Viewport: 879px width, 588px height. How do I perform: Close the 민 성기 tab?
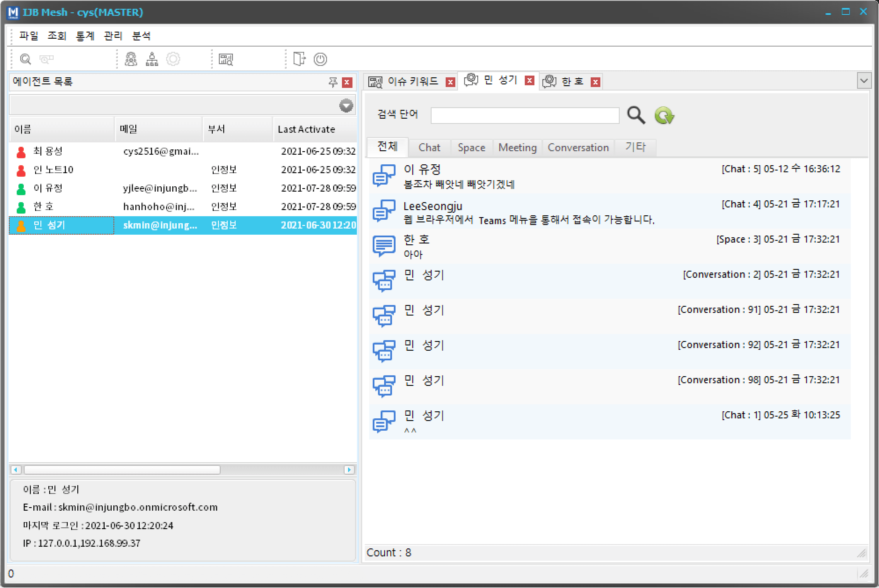tap(529, 81)
